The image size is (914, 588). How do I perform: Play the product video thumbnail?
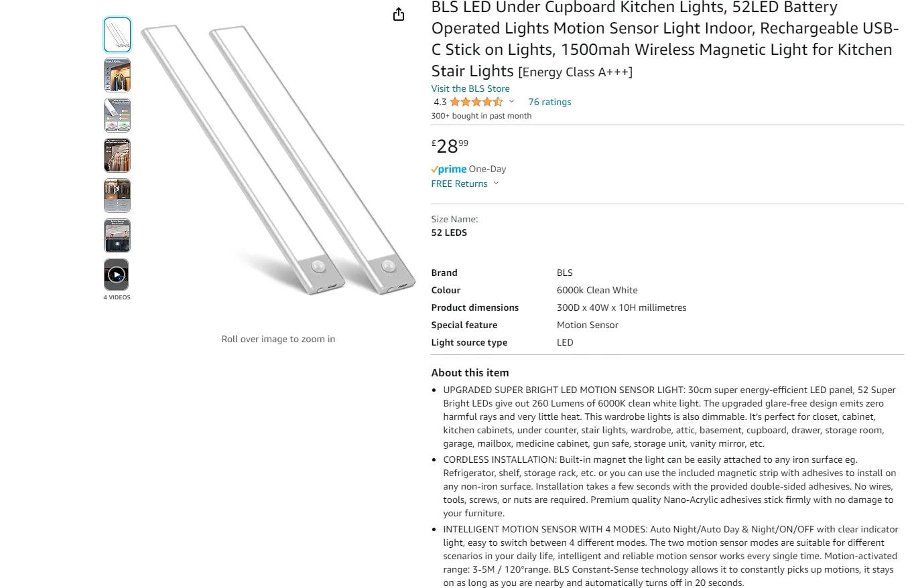117,275
